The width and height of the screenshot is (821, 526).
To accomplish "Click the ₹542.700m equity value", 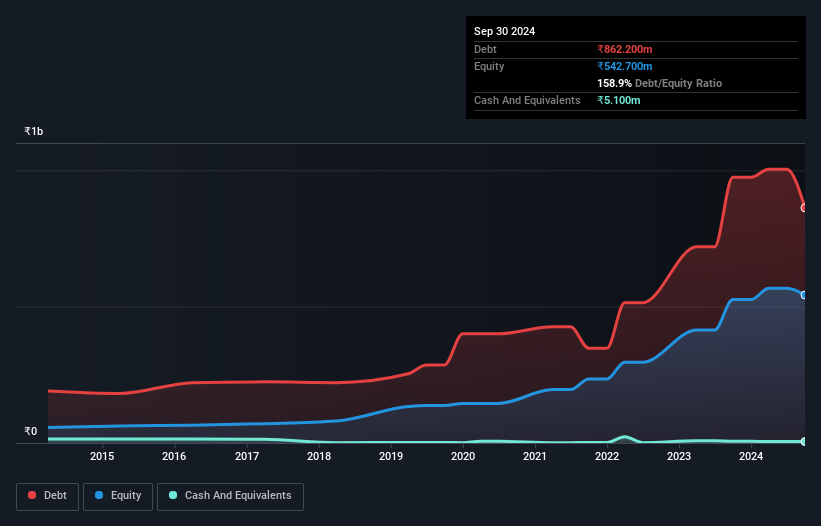I will click(625, 66).
